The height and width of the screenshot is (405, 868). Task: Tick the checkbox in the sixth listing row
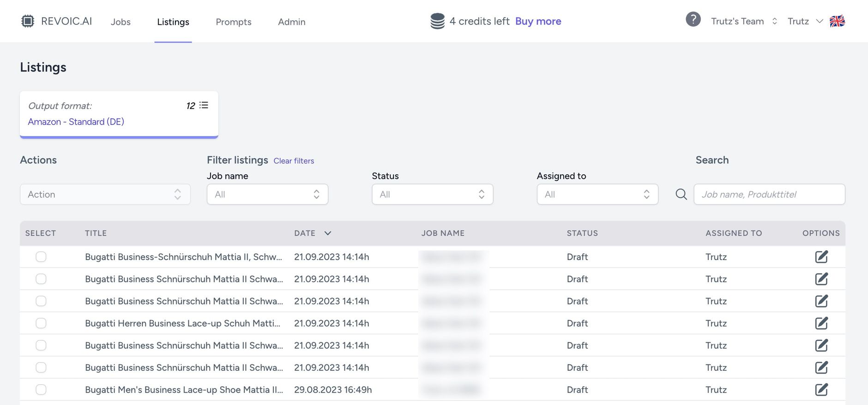(x=41, y=367)
